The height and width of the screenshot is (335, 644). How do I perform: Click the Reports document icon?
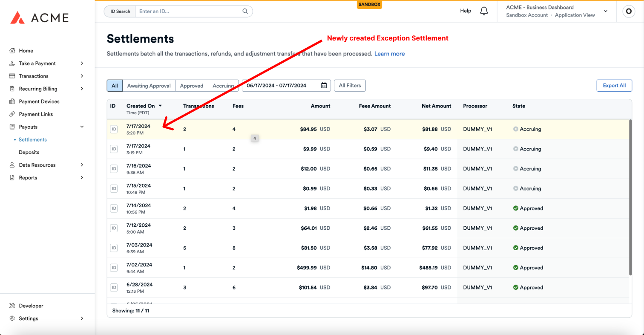12,178
